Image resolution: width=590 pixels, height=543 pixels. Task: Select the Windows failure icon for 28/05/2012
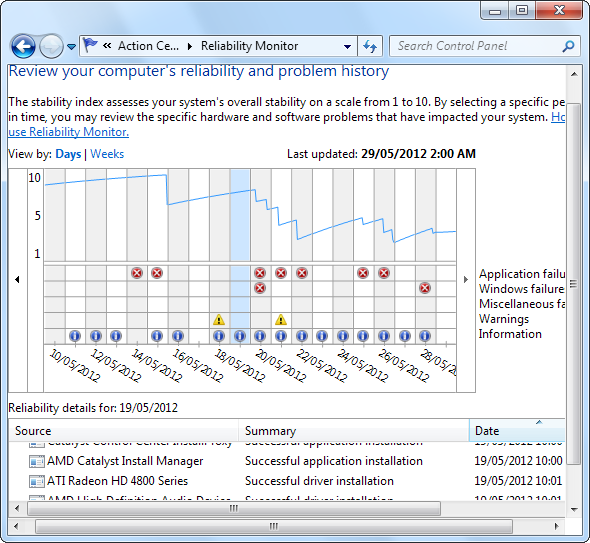click(425, 288)
